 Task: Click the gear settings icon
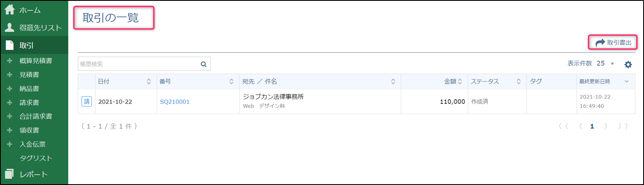tap(628, 64)
